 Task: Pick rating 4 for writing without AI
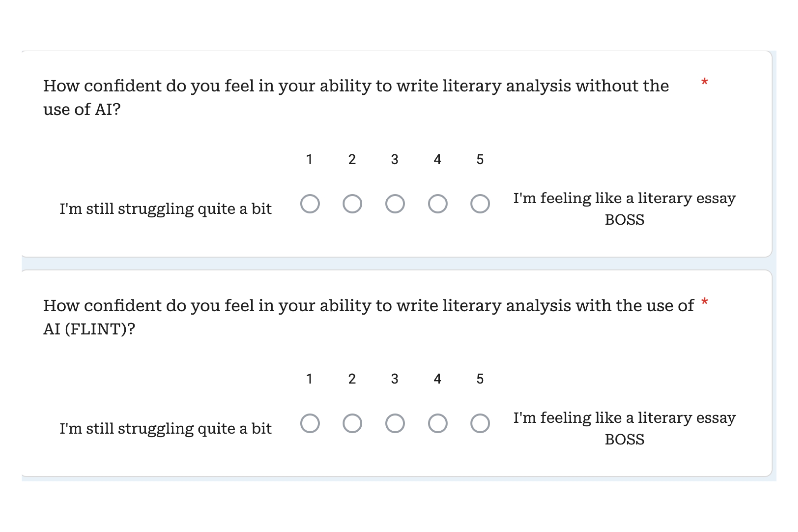point(437,204)
